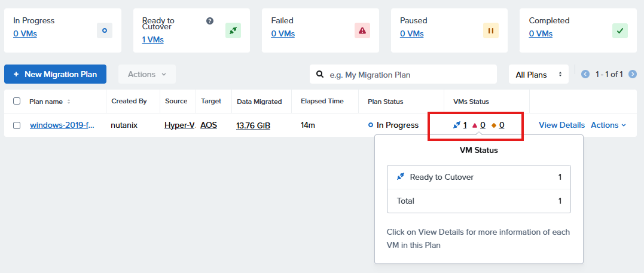Click the New Migration Plan button

[x=55, y=74]
